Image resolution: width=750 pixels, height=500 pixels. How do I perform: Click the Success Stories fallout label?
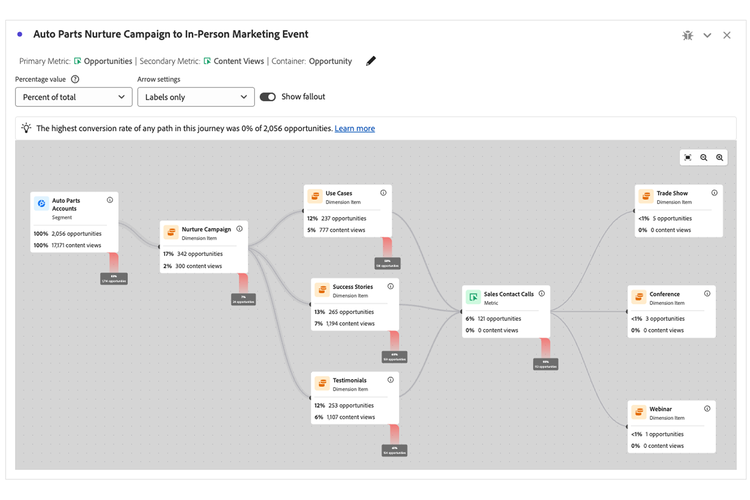(x=395, y=357)
